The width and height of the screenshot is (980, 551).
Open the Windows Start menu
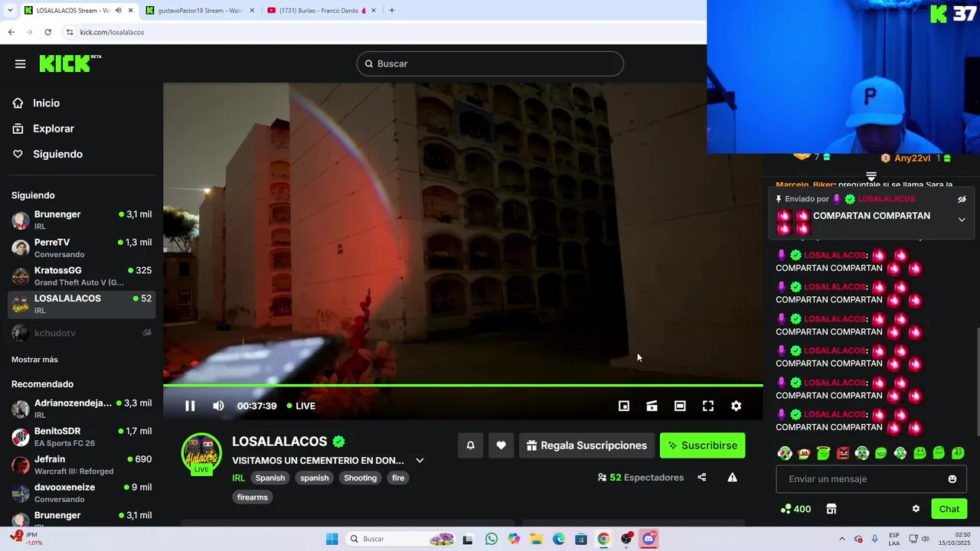click(332, 539)
